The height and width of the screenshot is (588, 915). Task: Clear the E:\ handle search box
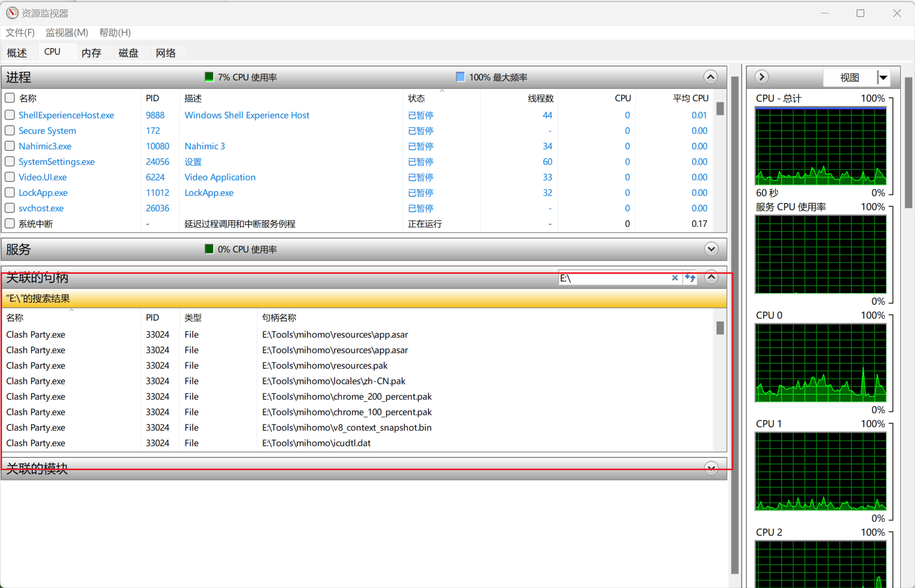click(x=675, y=278)
